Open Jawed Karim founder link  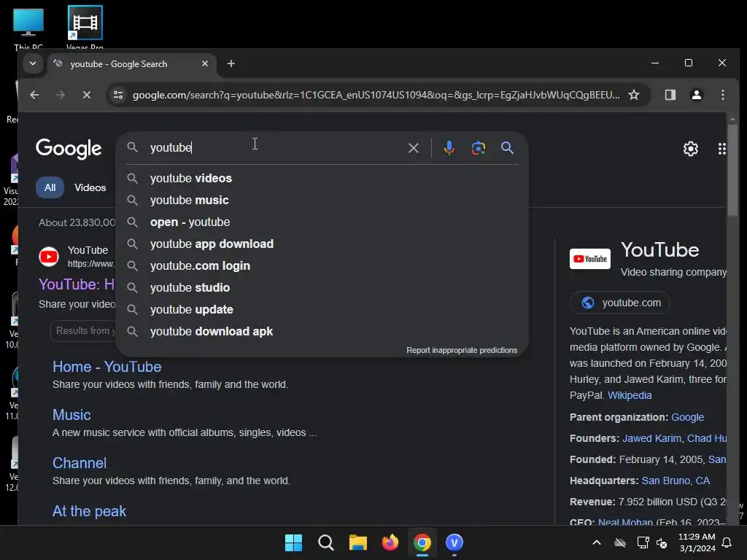[x=651, y=438]
